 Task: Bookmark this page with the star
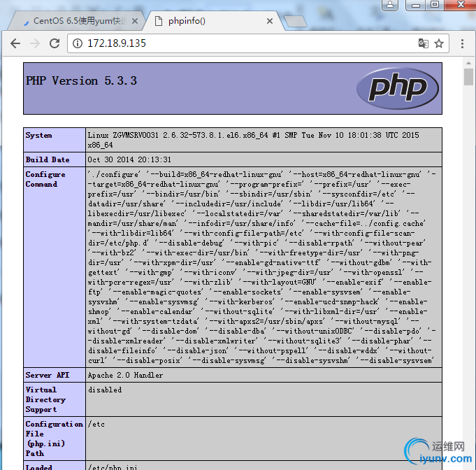click(439, 43)
